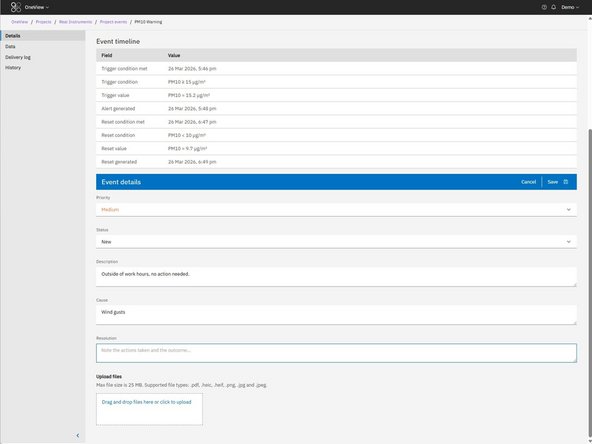Focus the Resolution text area
Viewport: 592px width, 444px height.
point(336,353)
